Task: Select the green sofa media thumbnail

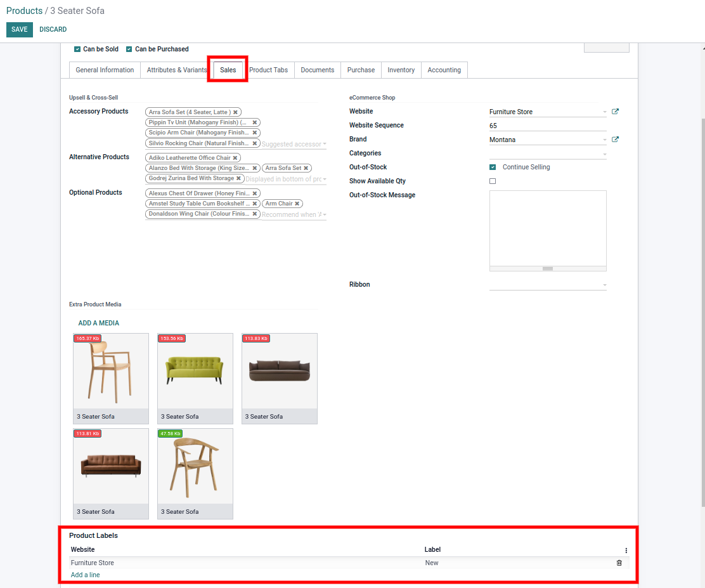Action: point(195,371)
